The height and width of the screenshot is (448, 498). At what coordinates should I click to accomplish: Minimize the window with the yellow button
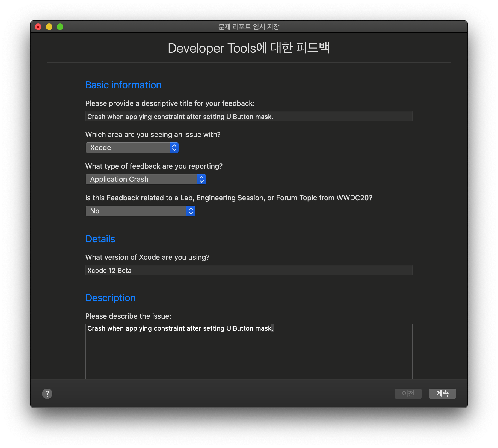(x=49, y=27)
